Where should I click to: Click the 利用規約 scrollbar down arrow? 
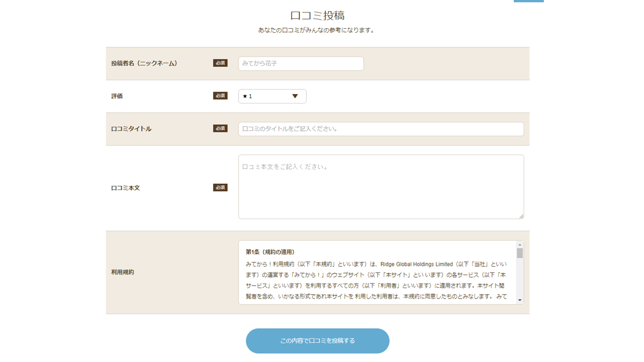tap(520, 300)
